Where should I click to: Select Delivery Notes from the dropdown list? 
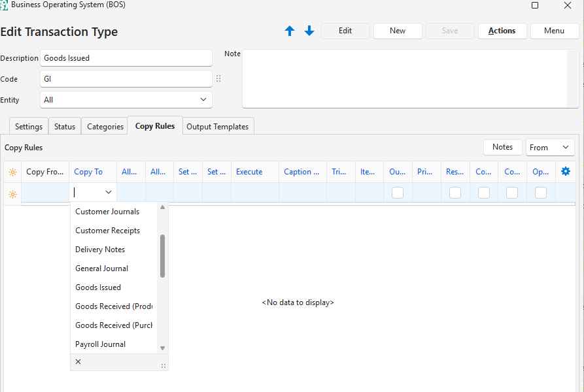pos(100,250)
